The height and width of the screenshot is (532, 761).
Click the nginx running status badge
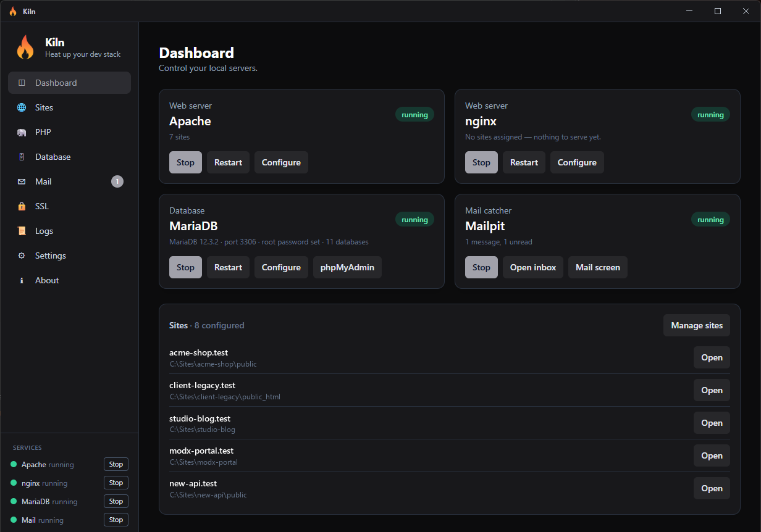710,114
